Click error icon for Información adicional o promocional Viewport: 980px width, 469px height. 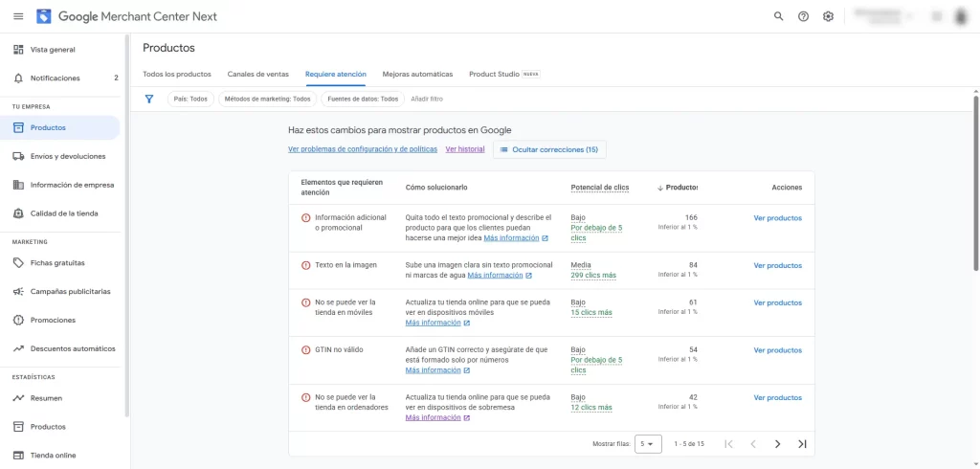[x=305, y=218]
